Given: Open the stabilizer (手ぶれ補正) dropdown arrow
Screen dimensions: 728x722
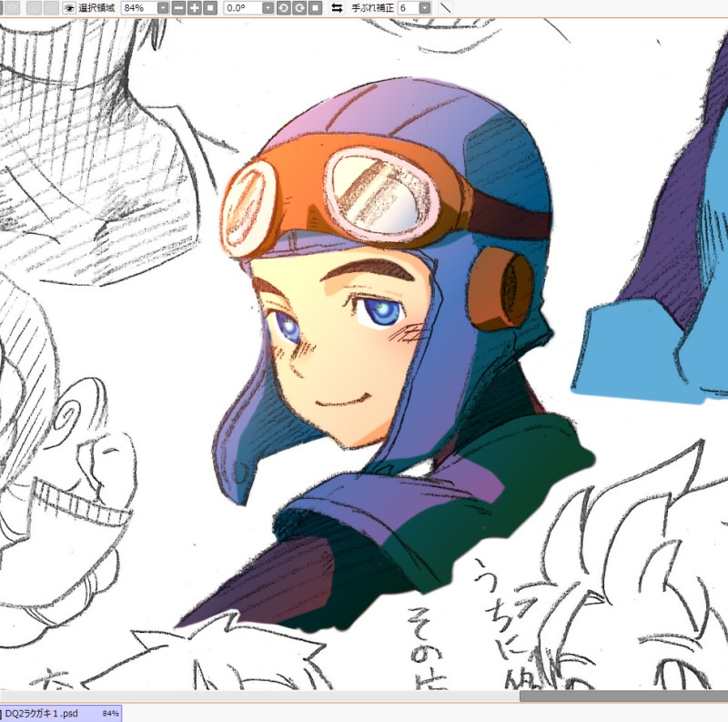Looking at the screenshot, I should (425, 8).
